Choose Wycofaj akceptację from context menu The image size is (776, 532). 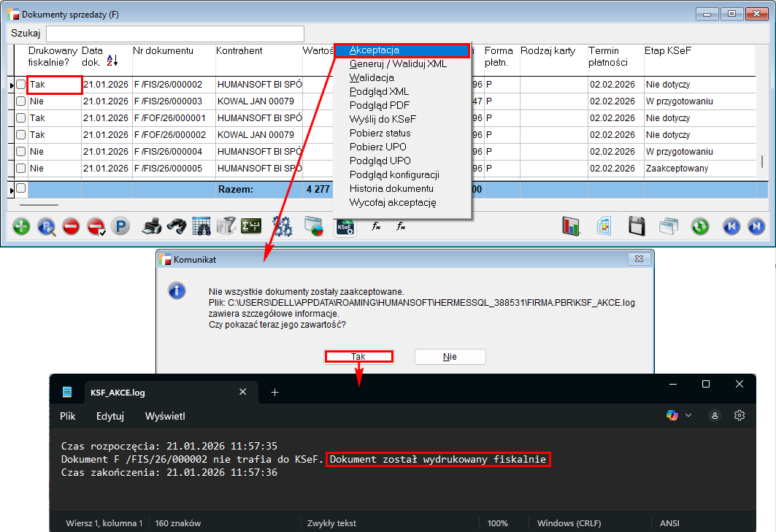(x=392, y=202)
